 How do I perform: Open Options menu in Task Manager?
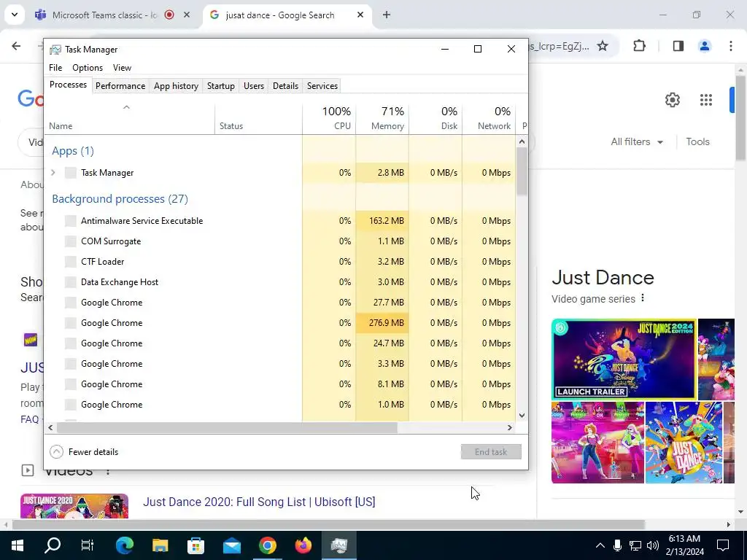click(88, 68)
